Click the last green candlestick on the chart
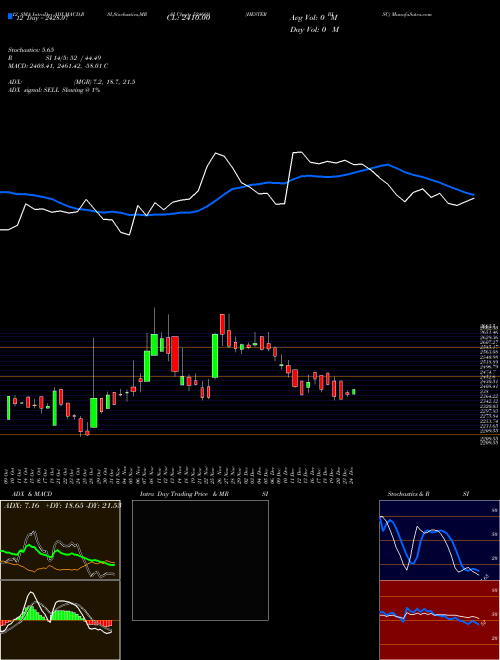Screen dimensions: 500x660 pyautogui.click(x=354, y=391)
